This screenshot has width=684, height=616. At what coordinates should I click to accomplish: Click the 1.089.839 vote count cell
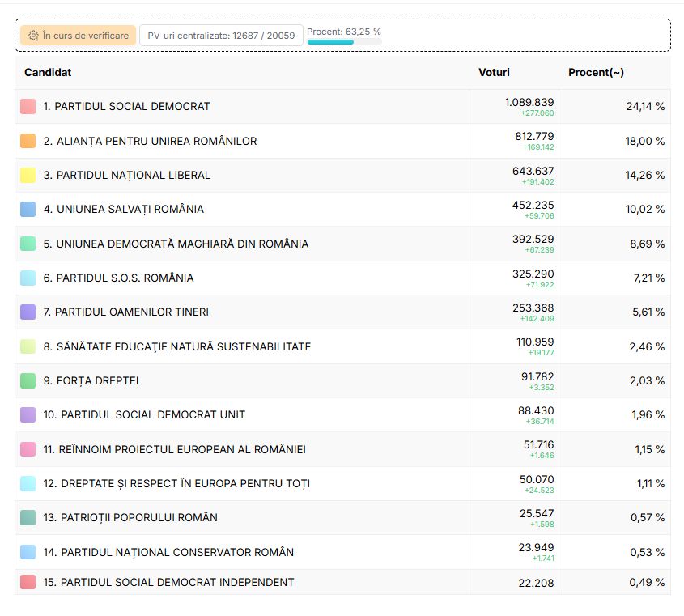click(529, 103)
